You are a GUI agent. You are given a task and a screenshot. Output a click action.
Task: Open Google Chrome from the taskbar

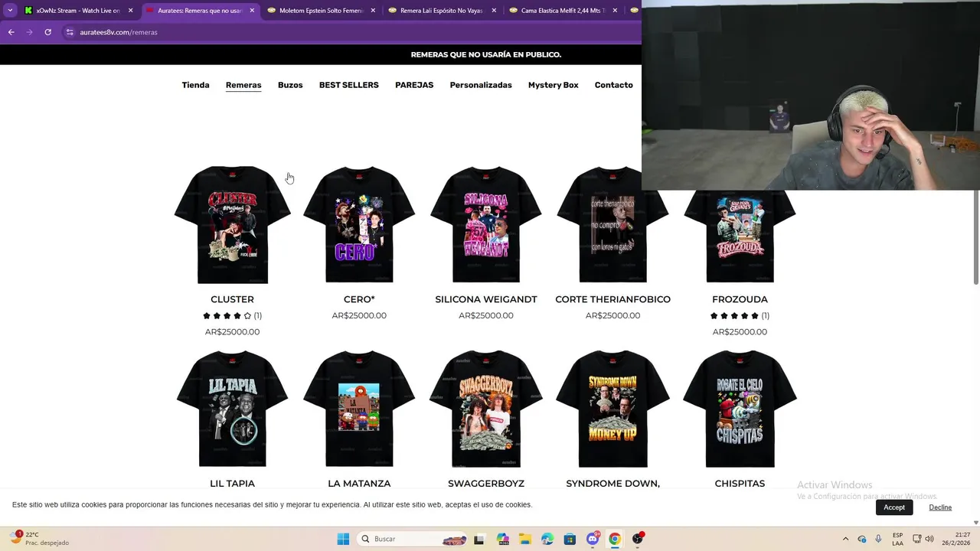(615, 539)
